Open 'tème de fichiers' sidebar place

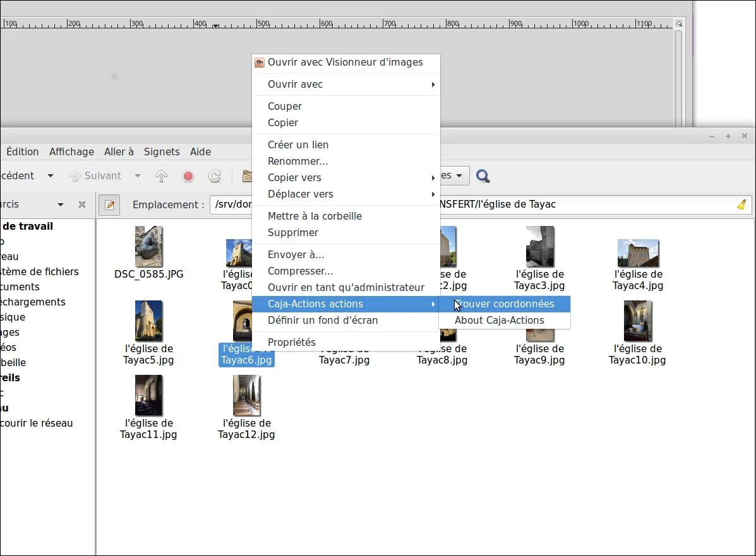click(40, 272)
